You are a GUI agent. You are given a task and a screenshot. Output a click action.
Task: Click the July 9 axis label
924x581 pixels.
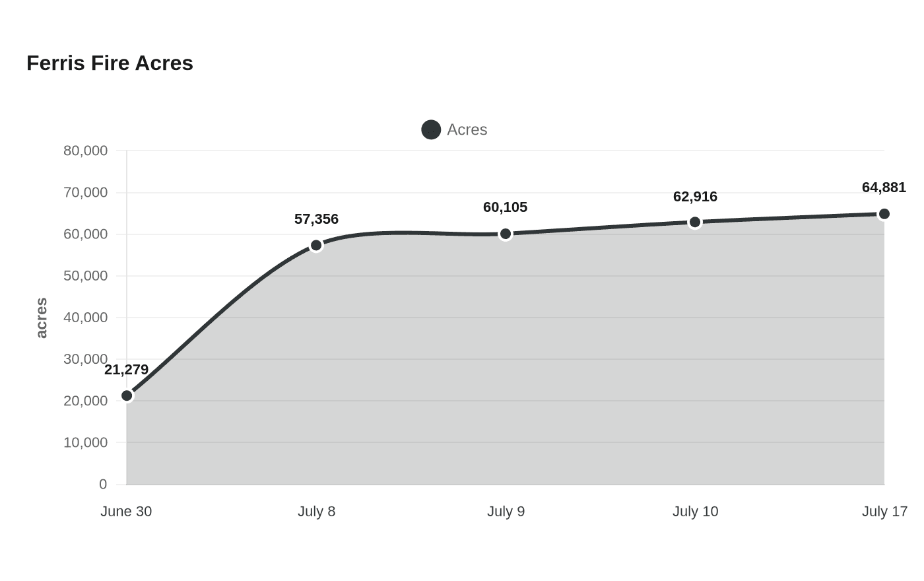[506, 511]
